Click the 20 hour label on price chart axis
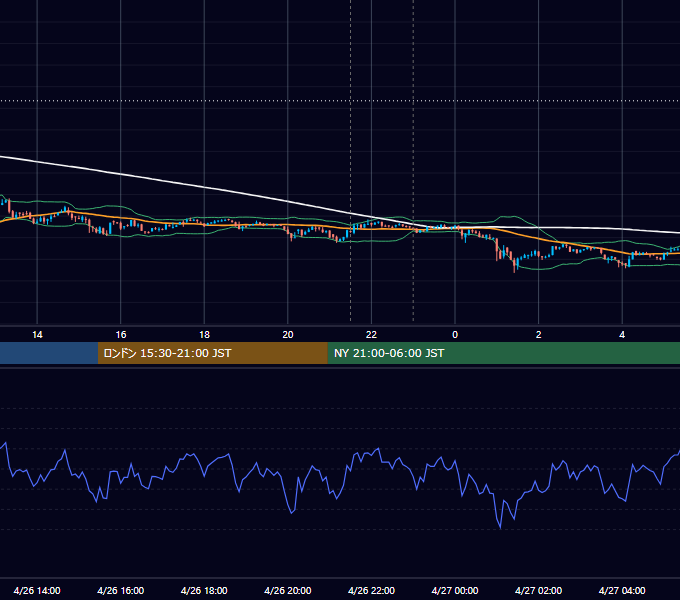This screenshot has width=680, height=600. click(x=288, y=335)
